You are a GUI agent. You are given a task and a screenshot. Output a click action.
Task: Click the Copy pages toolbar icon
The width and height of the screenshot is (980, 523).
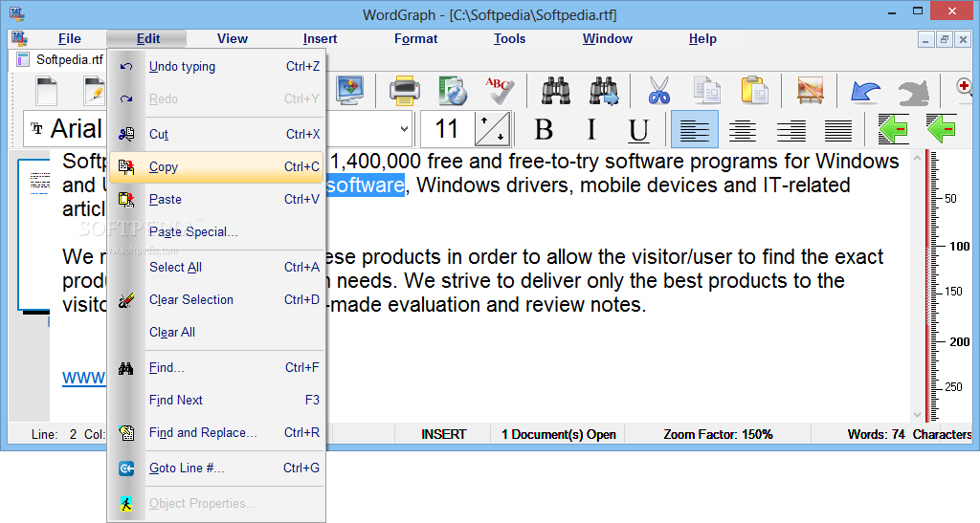coord(707,91)
